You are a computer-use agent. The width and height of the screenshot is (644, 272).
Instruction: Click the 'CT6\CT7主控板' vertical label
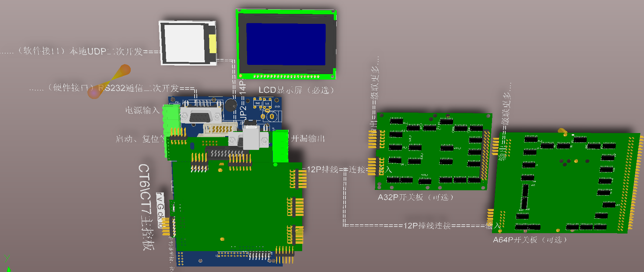[145, 207]
